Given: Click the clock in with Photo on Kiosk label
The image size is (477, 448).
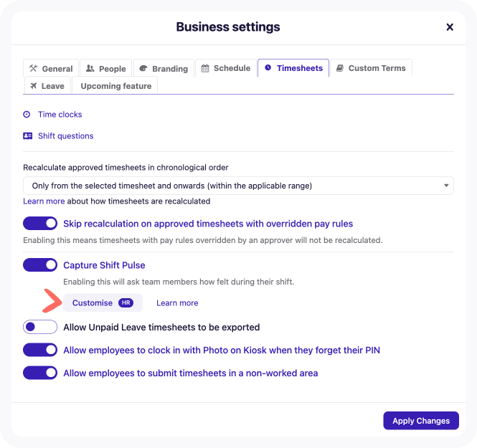Looking at the screenshot, I should 222,350.
